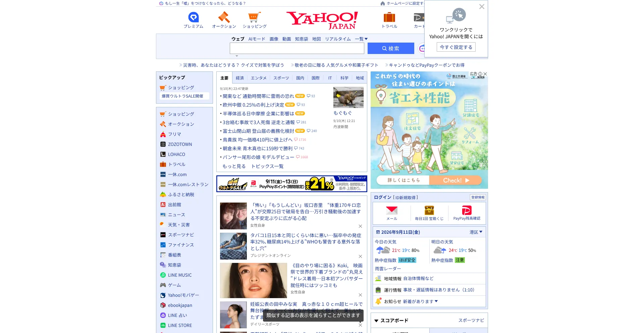Switch to the 国際 news tab

pos(316,78)
